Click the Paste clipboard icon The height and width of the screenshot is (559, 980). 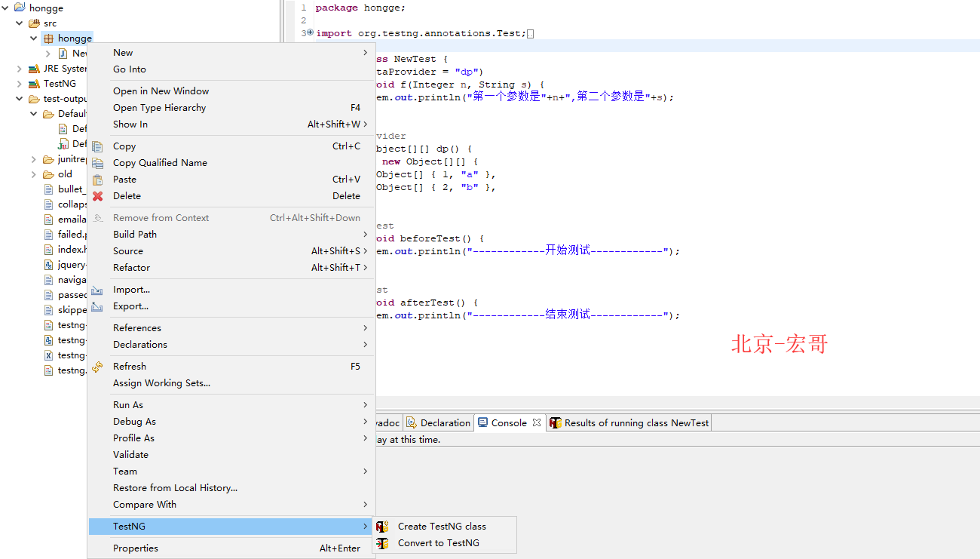click(x=97, y=180)
